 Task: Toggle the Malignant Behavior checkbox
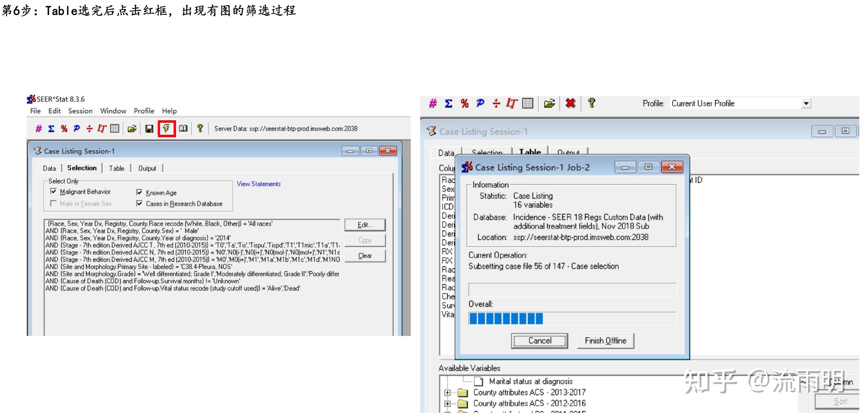(53, 191)
